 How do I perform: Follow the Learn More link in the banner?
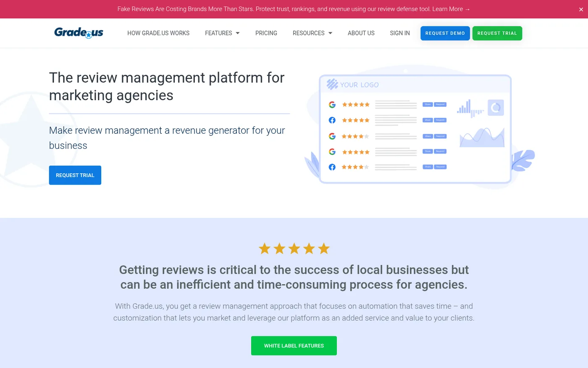451,9
